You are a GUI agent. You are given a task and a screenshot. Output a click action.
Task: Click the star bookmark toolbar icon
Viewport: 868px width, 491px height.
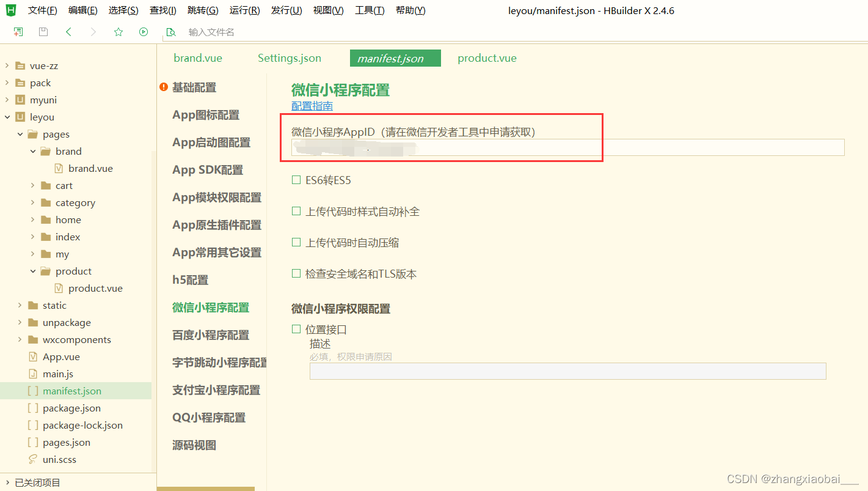pos(119,32)
